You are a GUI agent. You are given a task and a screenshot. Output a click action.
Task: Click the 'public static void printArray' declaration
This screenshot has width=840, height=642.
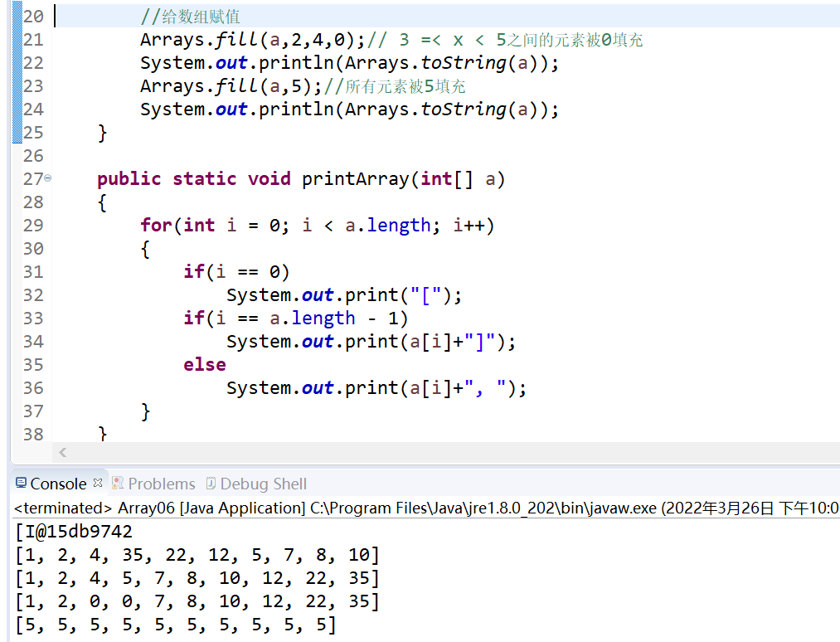point(301,179)
